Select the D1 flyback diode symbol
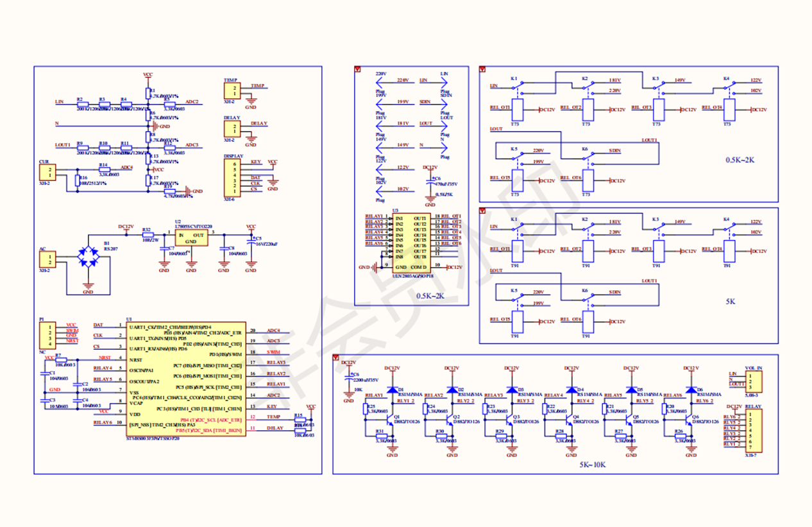812x527 pixels. coord(392,390)
